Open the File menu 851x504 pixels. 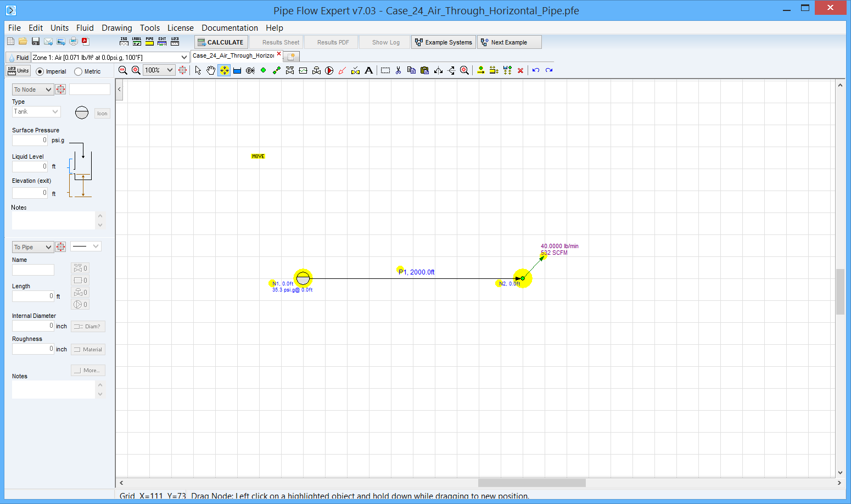(14, 28)
